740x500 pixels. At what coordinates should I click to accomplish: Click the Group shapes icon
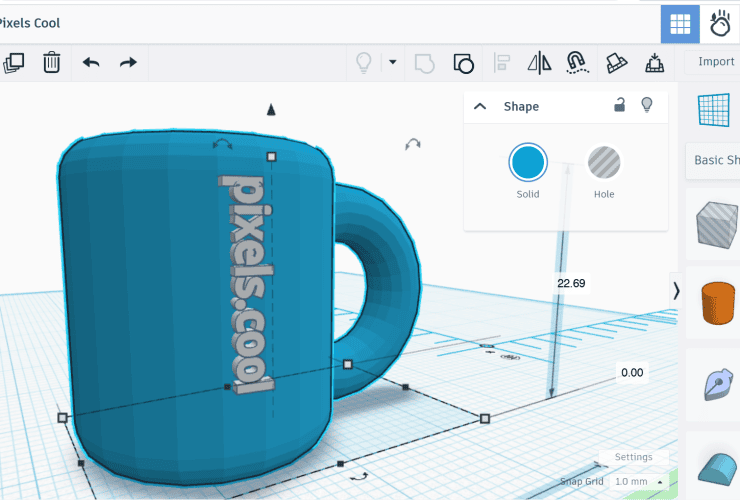424,63
